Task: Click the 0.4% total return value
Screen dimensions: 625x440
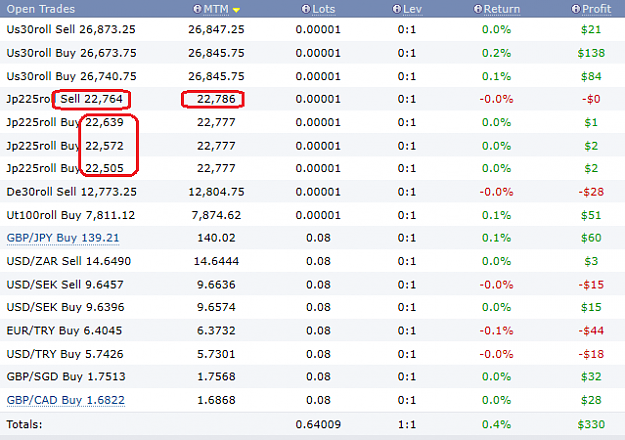Action: 496,424
